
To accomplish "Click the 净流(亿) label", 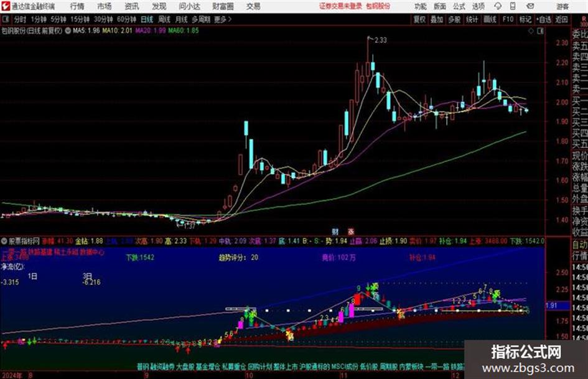I will pos(12,267).
